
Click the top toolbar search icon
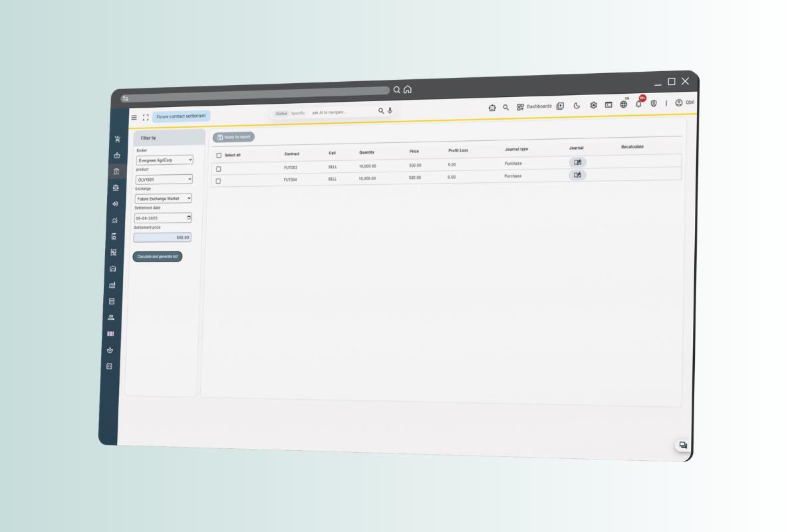[x=506, y=107]
